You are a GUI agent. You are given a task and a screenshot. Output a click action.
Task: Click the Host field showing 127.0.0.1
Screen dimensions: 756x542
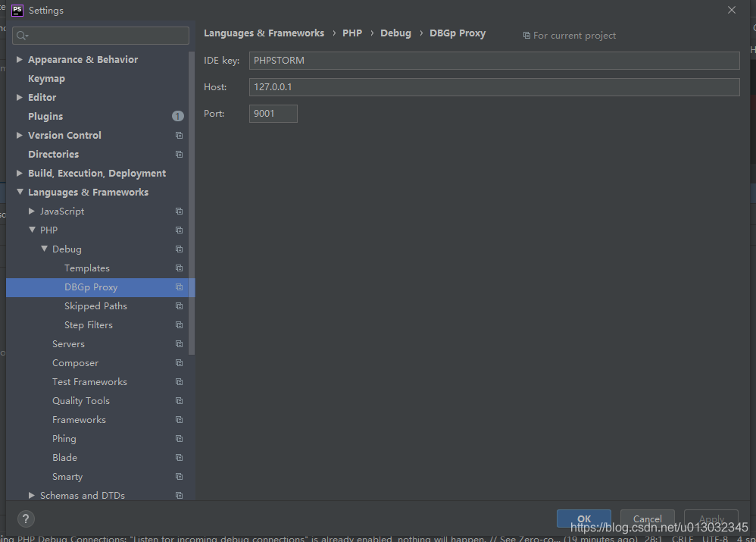coord(494,87)
